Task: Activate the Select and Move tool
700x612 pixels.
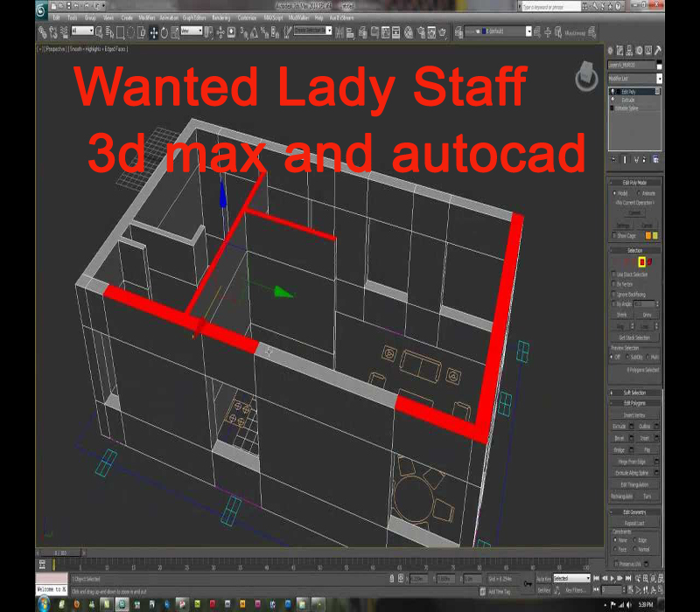Action: tap(154, 32)
